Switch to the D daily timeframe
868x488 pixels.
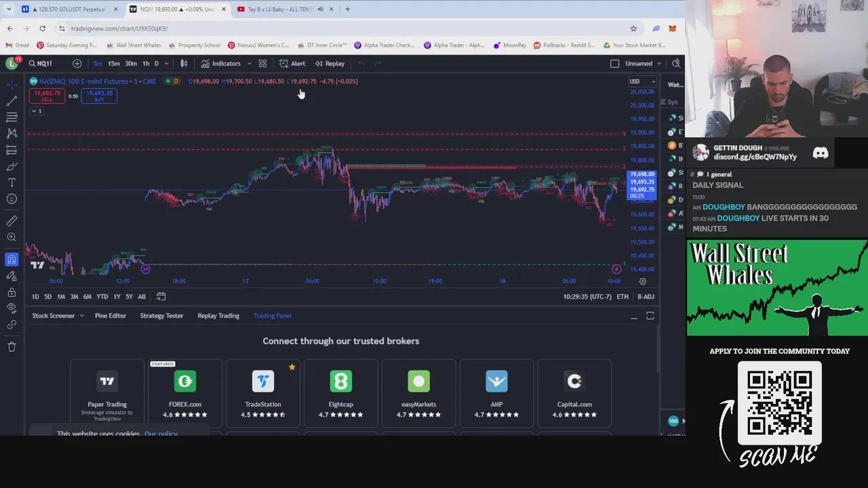(156, 63)
